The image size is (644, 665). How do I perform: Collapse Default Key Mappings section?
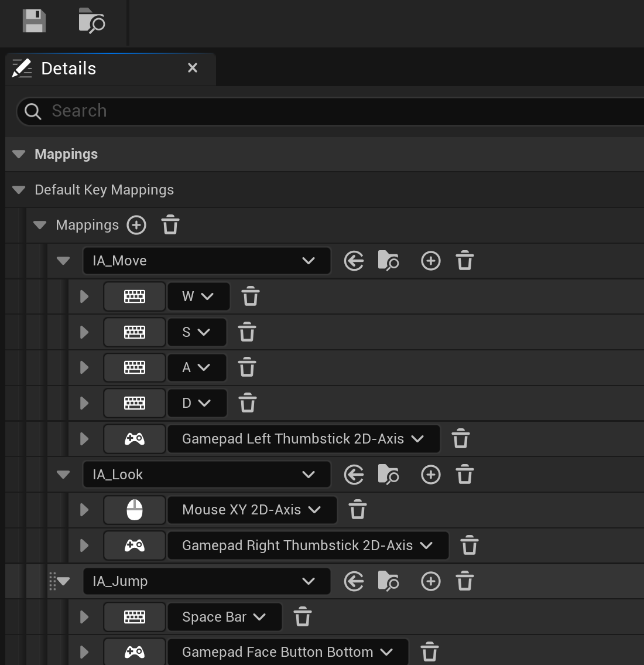coord(19,190)
